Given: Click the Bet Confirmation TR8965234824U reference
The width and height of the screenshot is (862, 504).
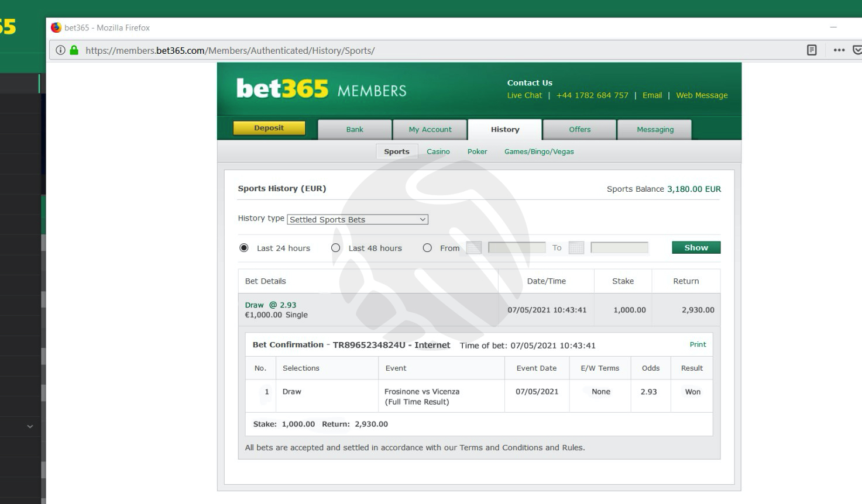Looking at the screenshot, I should 351,345.
